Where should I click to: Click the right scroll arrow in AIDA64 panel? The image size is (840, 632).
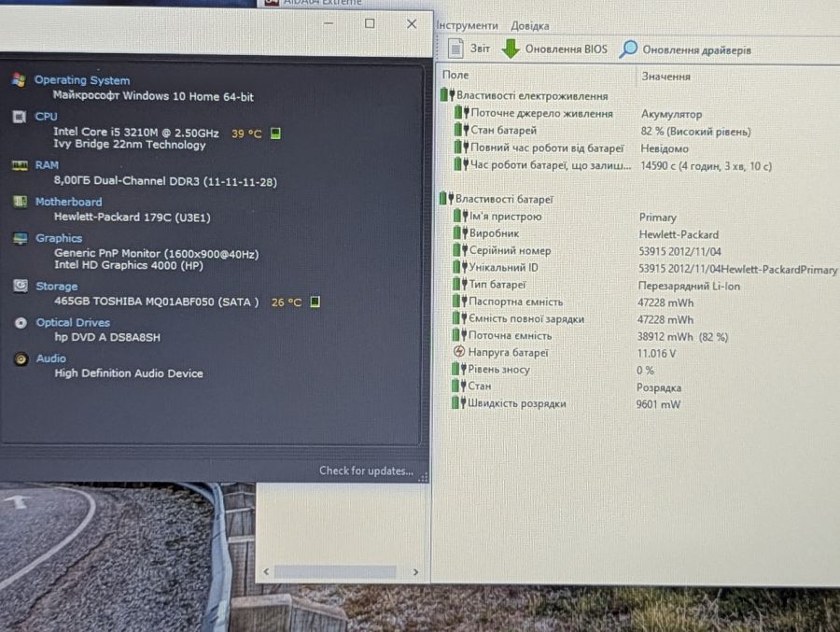pyautogui.click(x=415, y=572)
